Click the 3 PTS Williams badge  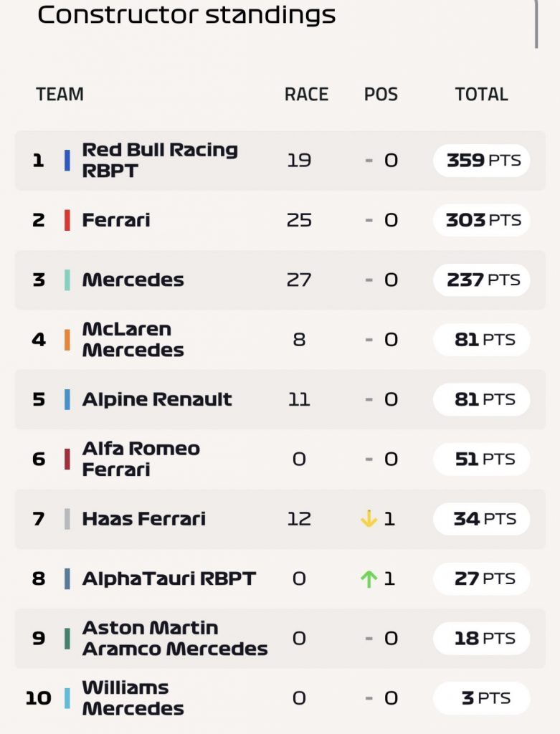pyautogui.click(x=482, y=698)
